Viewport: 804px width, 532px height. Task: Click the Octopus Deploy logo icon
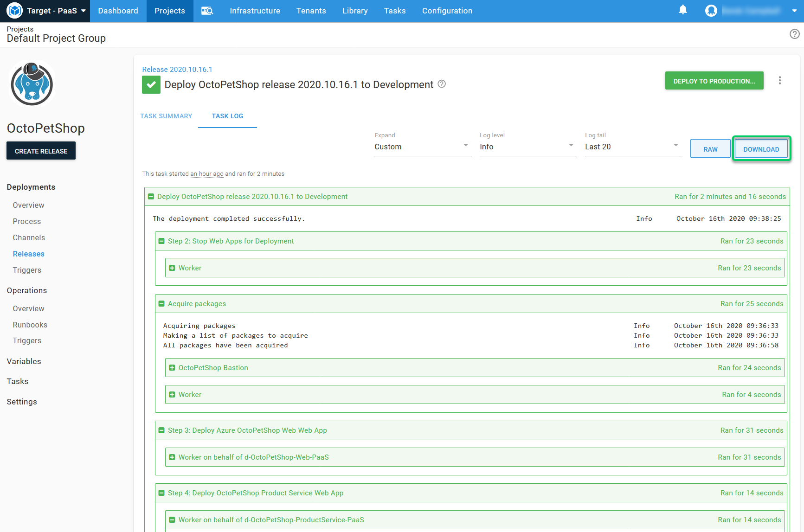tap(14, 11)
